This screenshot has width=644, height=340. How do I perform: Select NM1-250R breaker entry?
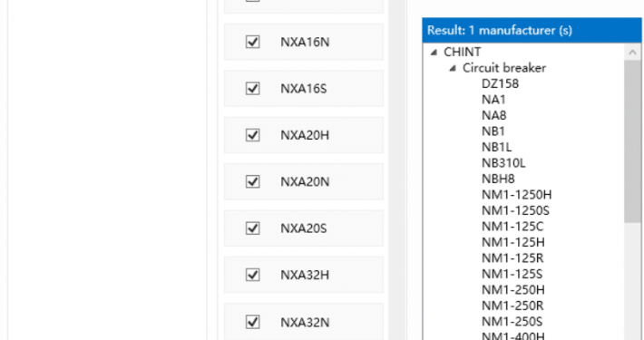point(512,306)
